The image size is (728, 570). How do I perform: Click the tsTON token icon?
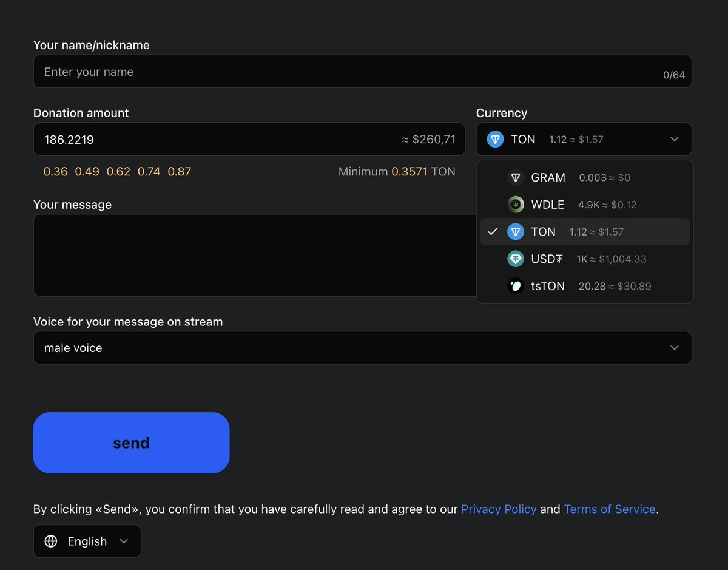[x=516, y=285]
